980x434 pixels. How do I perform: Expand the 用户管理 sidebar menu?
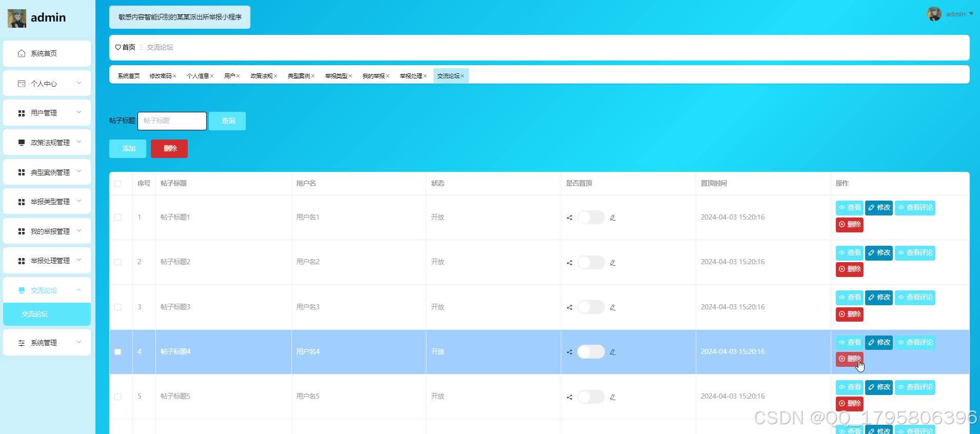coord(47,113)
